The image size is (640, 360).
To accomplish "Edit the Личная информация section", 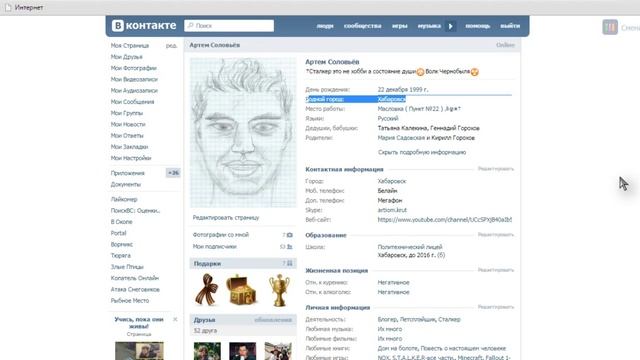I will pyautogui.click(x=496, y=307).
